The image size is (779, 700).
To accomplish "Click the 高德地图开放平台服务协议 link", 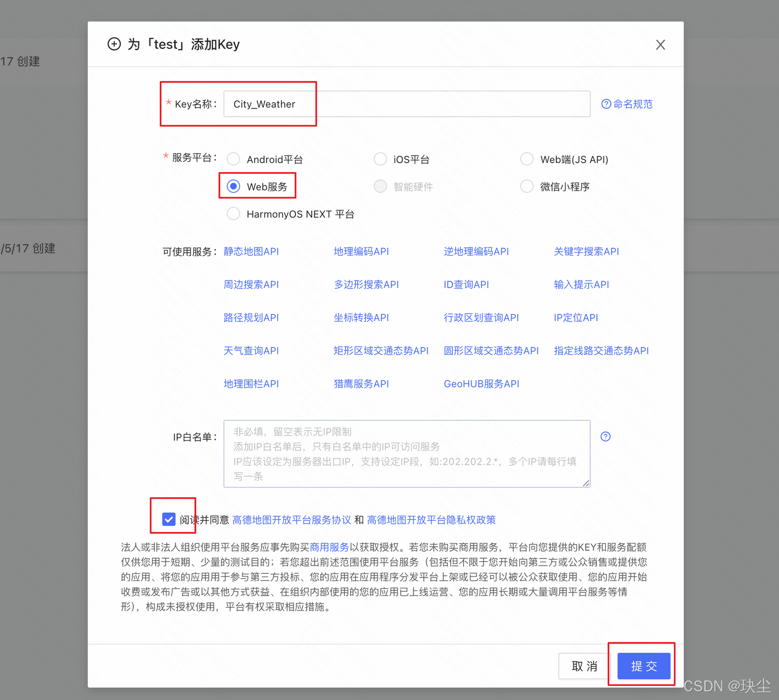I will [291, 520].
